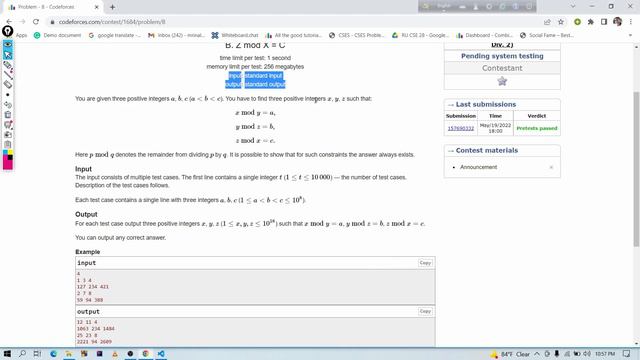Image resolution: width=640 pixels, height=360 pixels.
Task: Click the clipboard icon in annotation toolbar
Action: point(8,144)
